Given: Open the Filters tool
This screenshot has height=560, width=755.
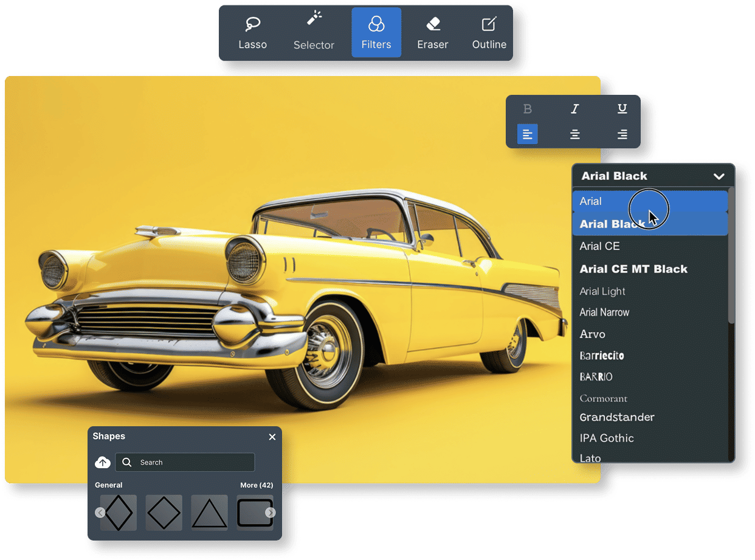Looking at the screenshot, I should (376, 33).
